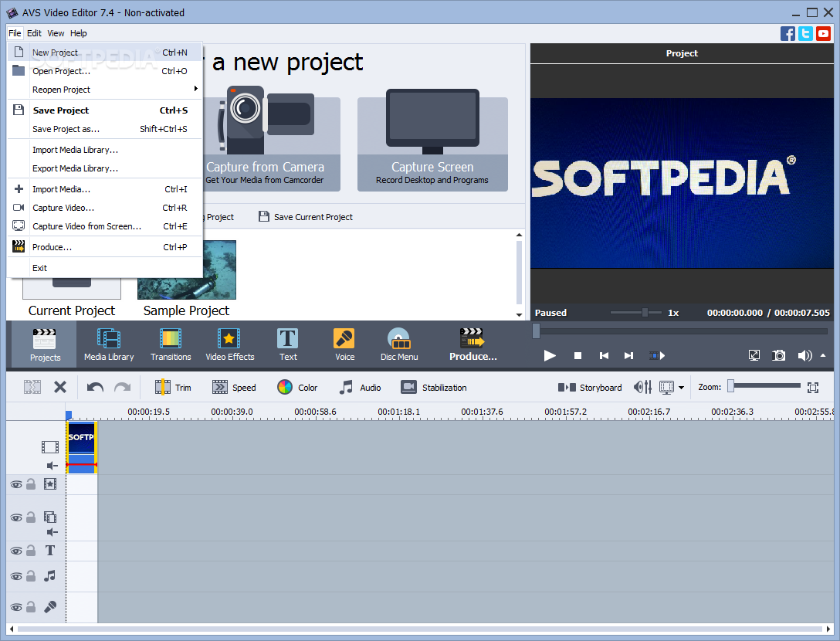Screen dimensions: 840x641
Task: Undo the last action
Action: pyautogui.click(x=95, y=387)
